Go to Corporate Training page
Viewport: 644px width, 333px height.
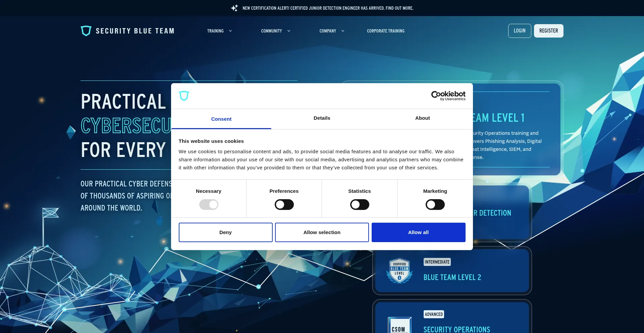click(386, 31)
